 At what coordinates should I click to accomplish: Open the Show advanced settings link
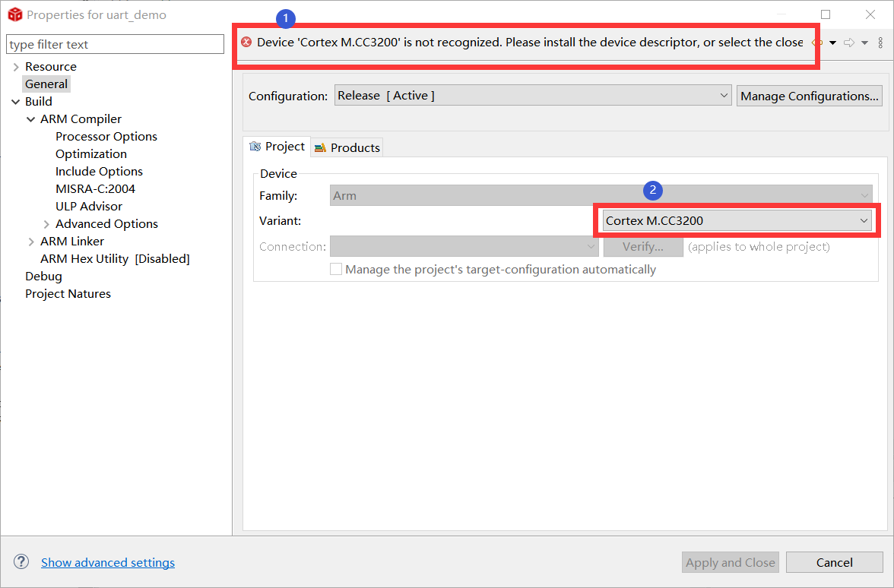click(x=107, y=562)
